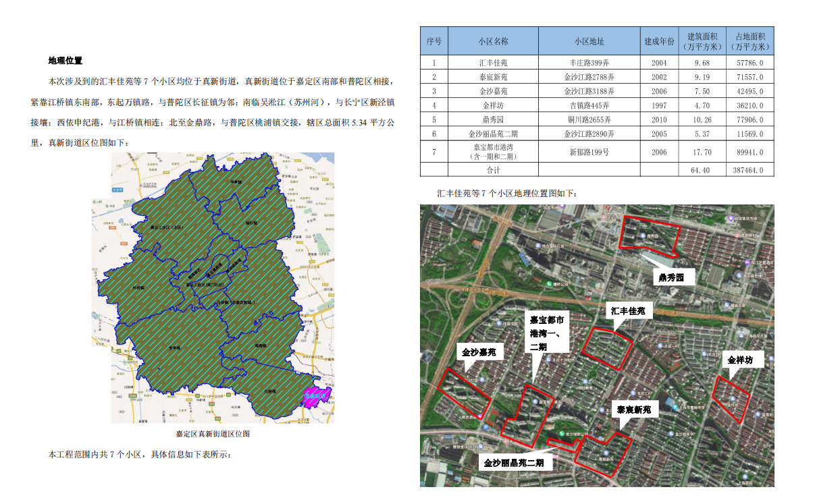813x504 pixels.
Task: Click the 合计 total row label
Action: point(493,170)
